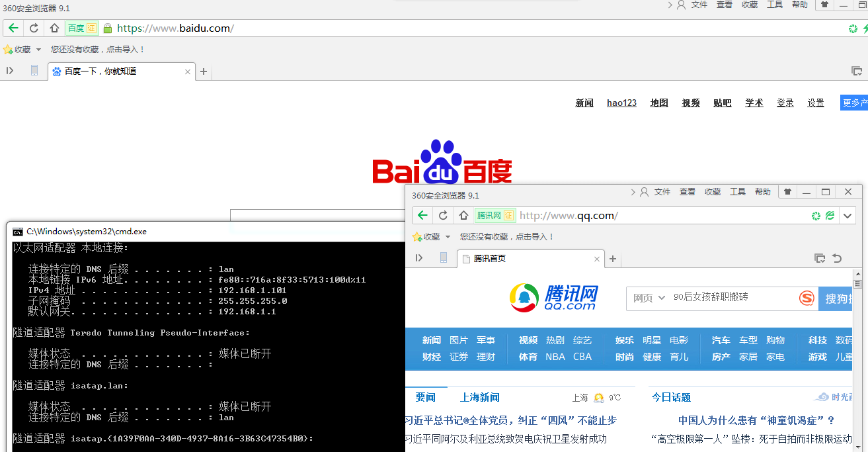Switch to the 上海新闻 tab on QQ page
The height and width of the screenshot is (452, 868).
coord(480,397)
